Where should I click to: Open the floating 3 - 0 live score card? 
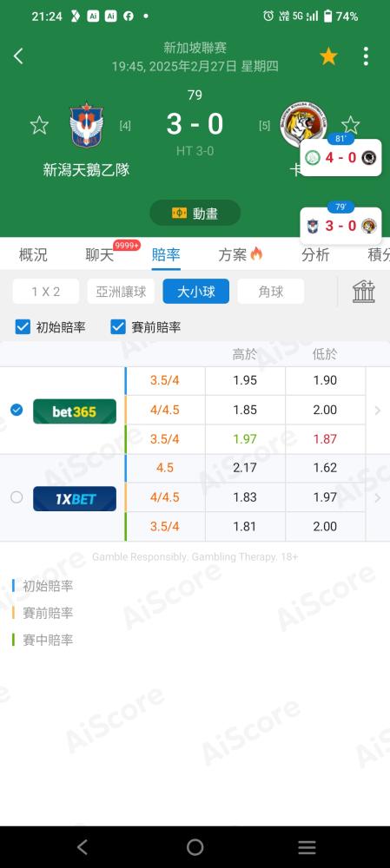pos(340,226)
